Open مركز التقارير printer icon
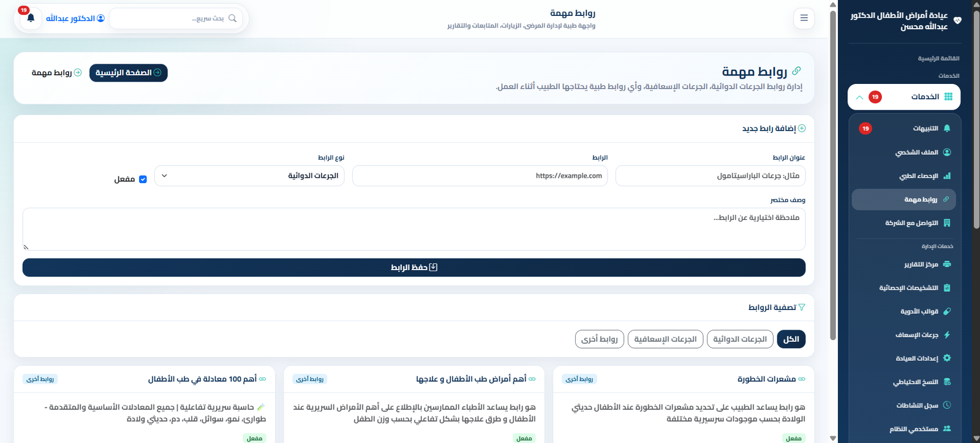The height and width of the screenshot is (443, 980). 947,264
